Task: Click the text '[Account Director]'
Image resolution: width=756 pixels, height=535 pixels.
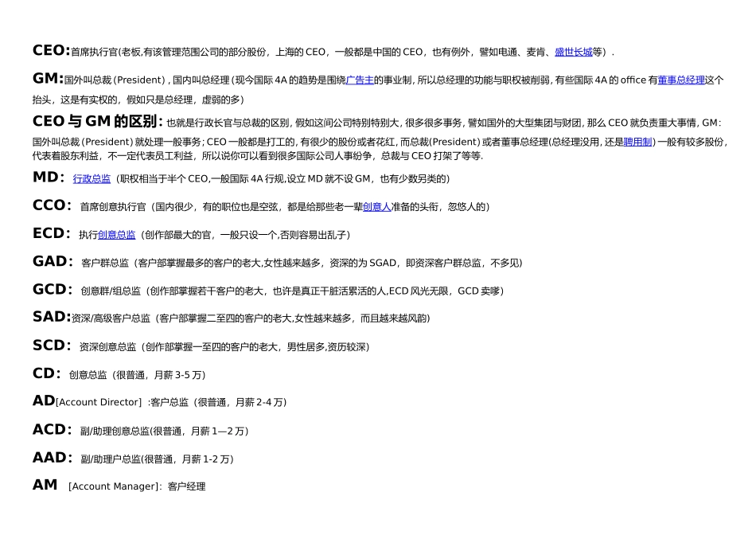Action: (99, 402)
